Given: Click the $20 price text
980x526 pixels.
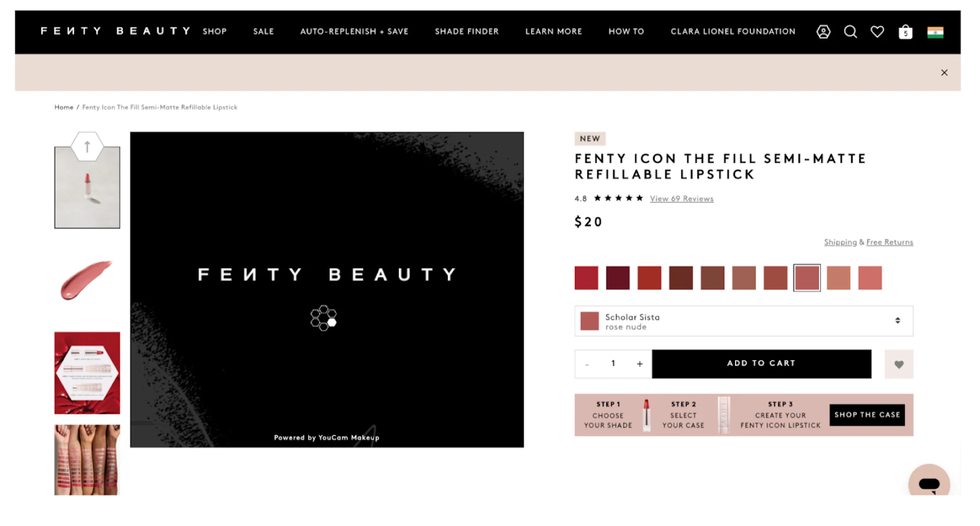Looking at the screenshot, I should pos(589,222).
